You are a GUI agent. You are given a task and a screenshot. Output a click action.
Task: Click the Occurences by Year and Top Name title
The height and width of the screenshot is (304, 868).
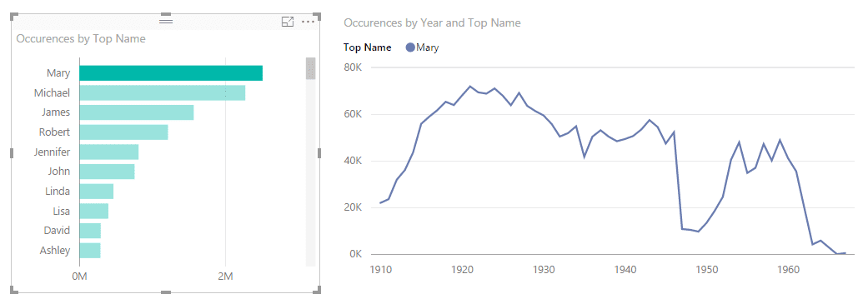click(433, 22)
